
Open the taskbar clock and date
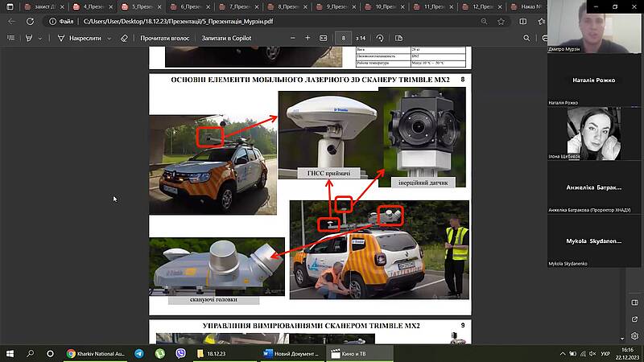(627, 353)
